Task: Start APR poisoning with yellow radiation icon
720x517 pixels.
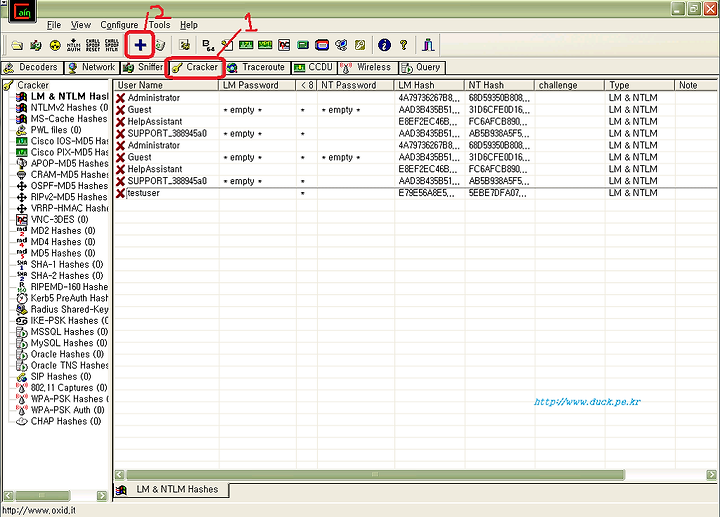Action: pyautogui.click(x=55, y=45)
